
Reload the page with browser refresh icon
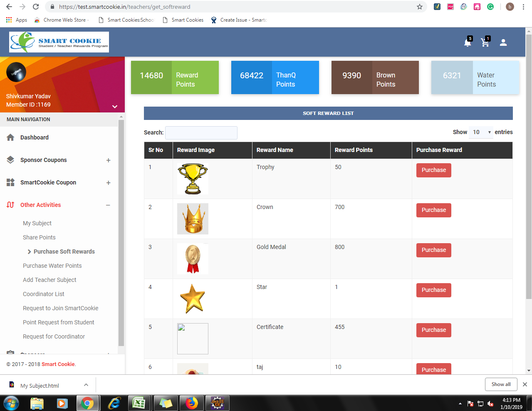point(36,7)
